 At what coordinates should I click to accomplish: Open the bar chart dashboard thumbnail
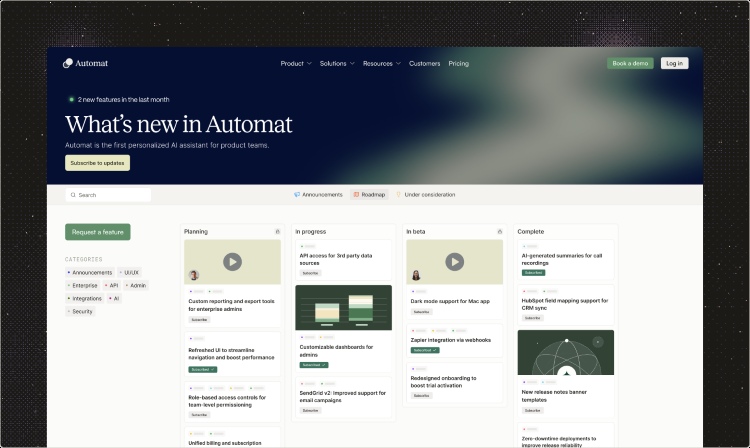tap(343, 307)
